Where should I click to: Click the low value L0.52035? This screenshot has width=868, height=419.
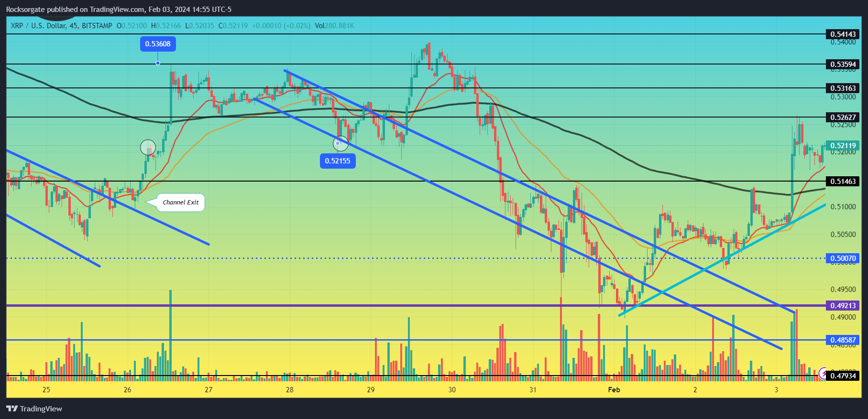coord(200,26)
